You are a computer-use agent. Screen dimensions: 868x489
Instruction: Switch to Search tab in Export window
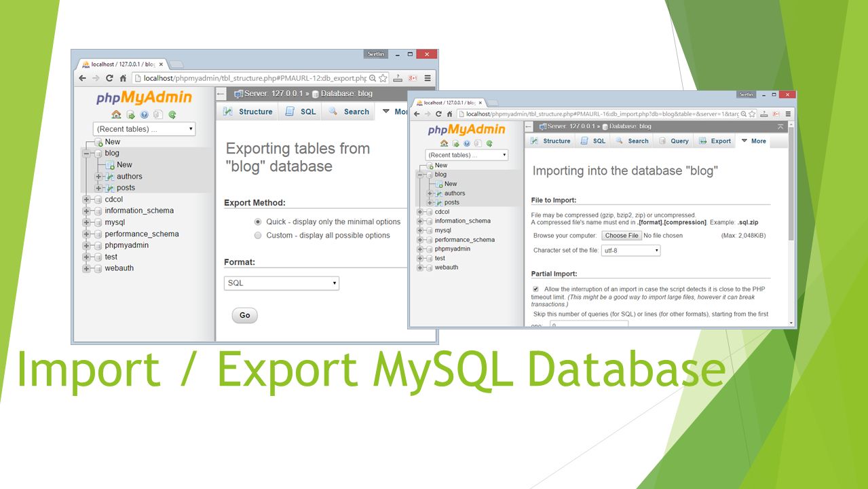(x=349, y=111)
